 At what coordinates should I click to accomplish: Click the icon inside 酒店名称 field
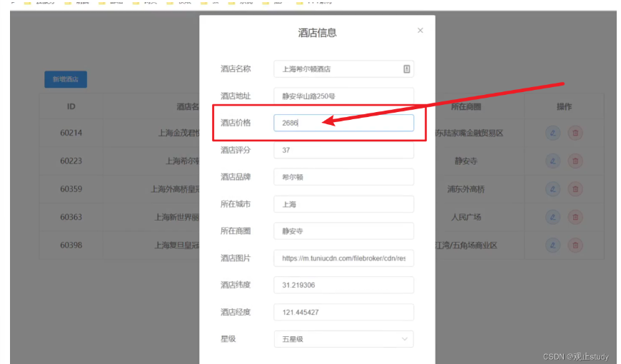pos(406,69)
